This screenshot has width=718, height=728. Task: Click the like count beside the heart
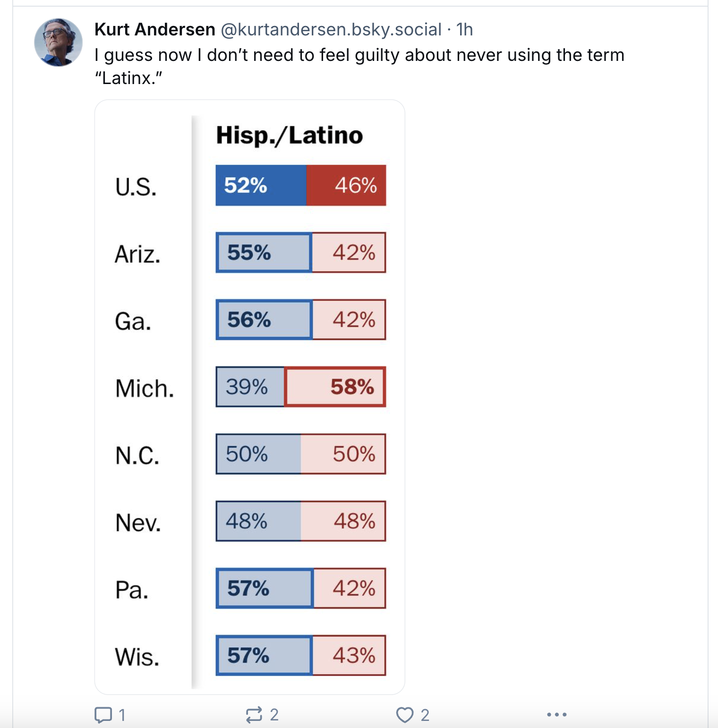(x=425, y=715)
